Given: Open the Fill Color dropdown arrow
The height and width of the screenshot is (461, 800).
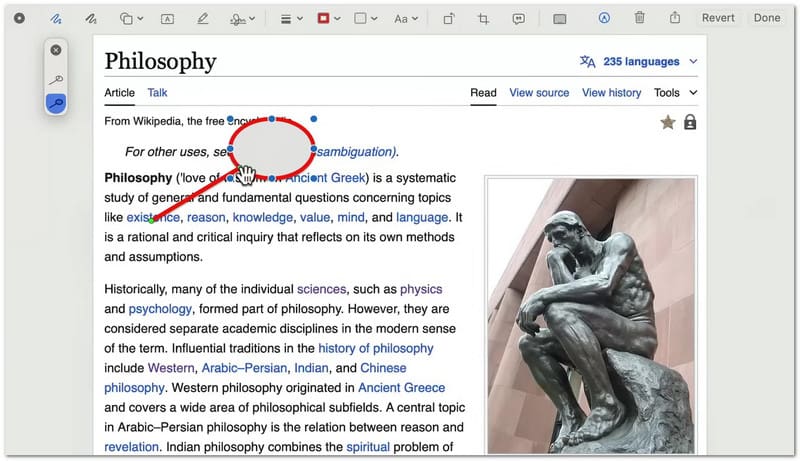Looking at the screenshot, I should (x=374, y=19).
